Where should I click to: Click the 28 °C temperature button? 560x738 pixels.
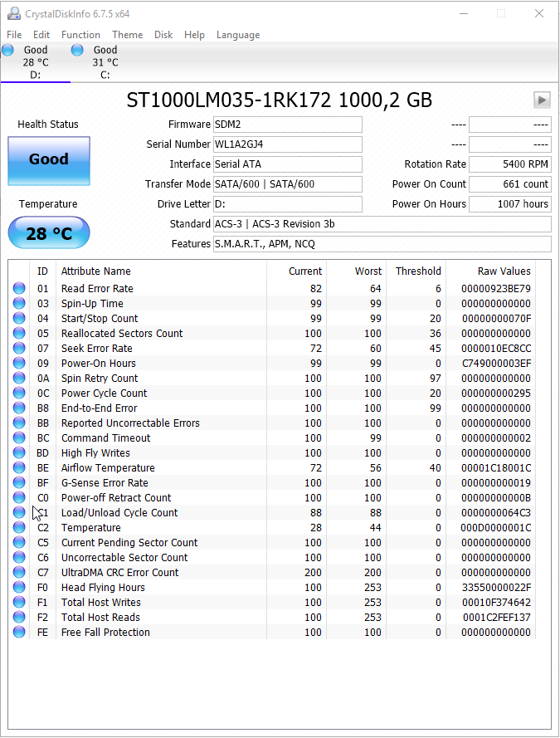49,233
